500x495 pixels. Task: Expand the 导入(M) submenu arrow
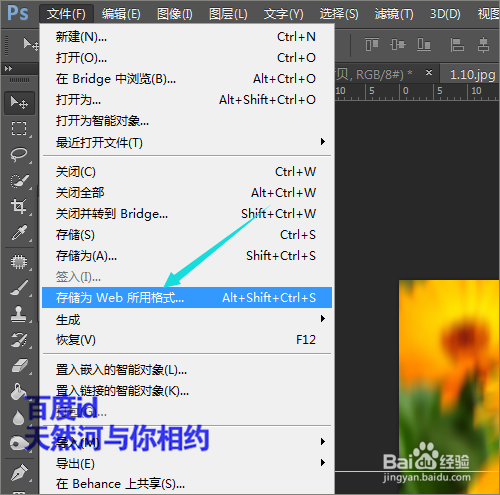(x=322, y=442)
